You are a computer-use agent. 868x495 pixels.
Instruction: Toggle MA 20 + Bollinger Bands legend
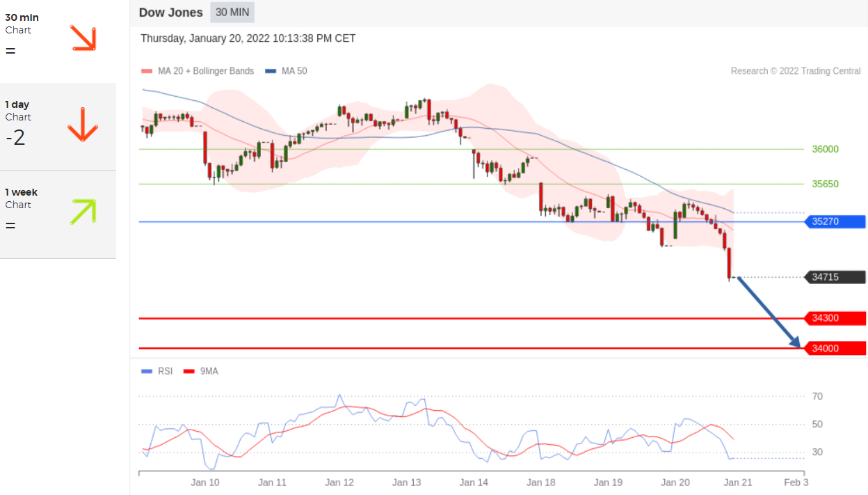(x=198, y=71)
